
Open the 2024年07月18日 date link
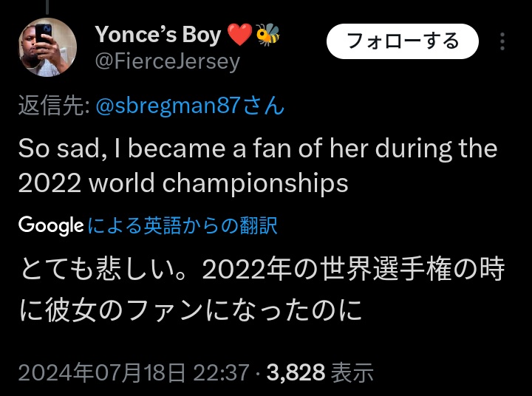pyautogui.click(x=102, y=373)
